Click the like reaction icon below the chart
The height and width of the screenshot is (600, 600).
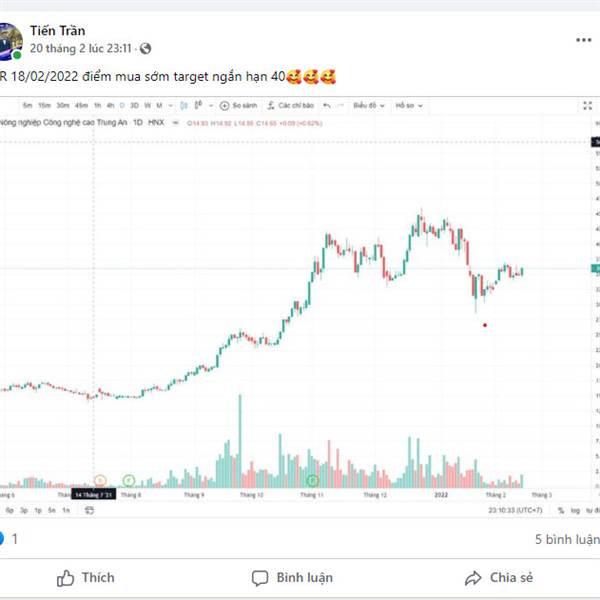(x=2, y=538)
